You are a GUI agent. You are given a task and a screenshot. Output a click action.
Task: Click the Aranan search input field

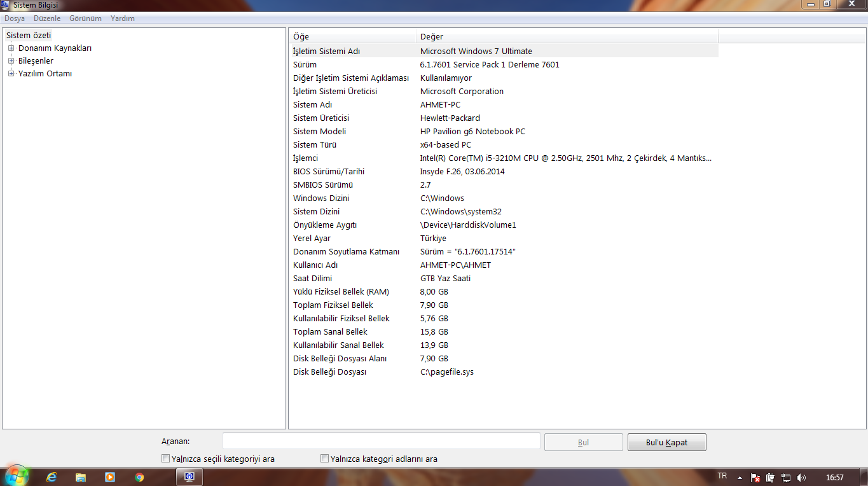pyautogui.click(x=382, y=441)
